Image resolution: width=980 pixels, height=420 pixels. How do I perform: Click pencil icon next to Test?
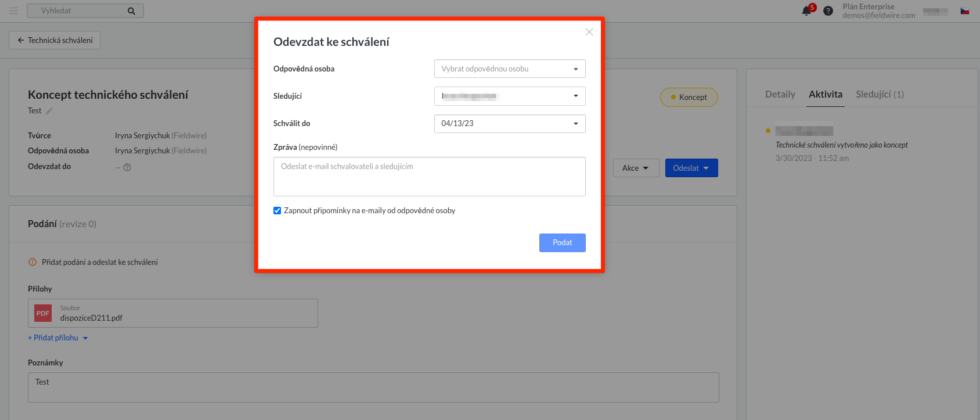49,111
